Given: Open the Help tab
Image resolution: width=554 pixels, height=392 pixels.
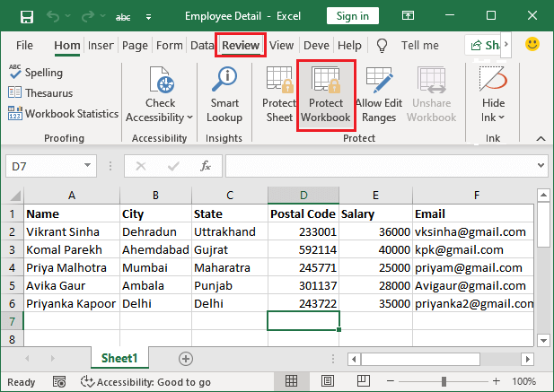Looking at the screenshot, I should tap(349, 46).
